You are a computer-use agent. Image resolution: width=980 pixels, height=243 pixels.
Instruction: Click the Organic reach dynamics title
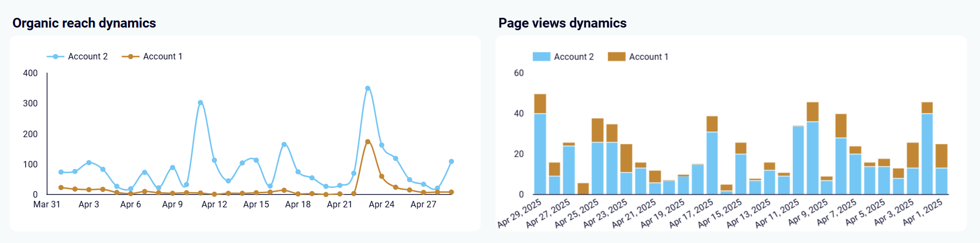pos(84,23)
